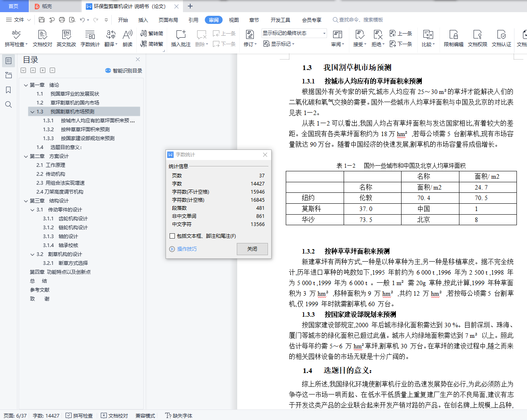527x420 pixels.
Task: Go to previous revision 上一条 beside 拒绝
Action: pyautogui.click(x=401, y=34)
